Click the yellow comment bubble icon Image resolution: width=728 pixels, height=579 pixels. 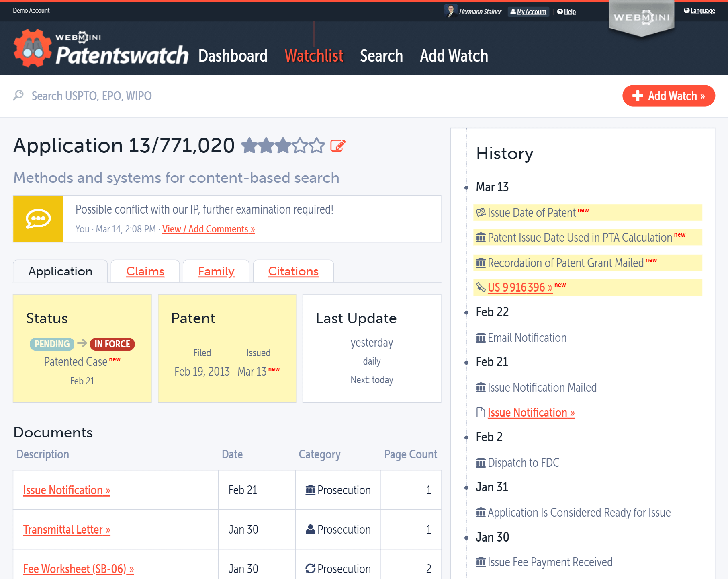click(38, 218)
